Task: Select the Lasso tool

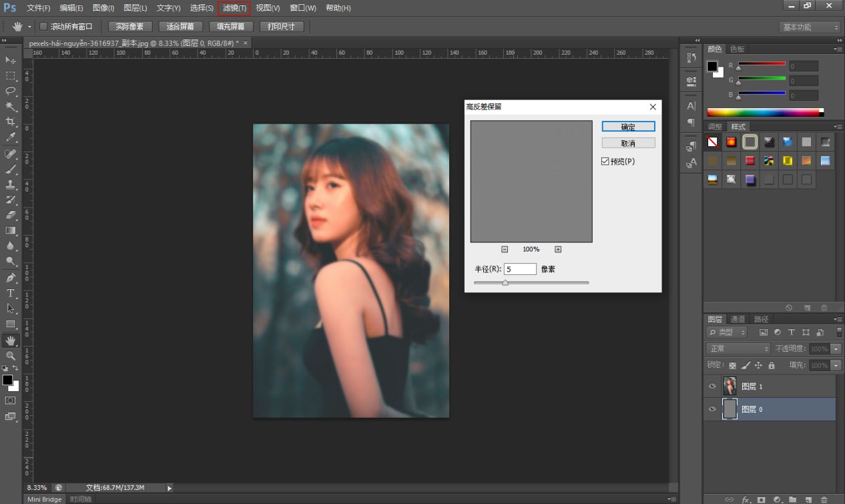Action: [11, 91]
